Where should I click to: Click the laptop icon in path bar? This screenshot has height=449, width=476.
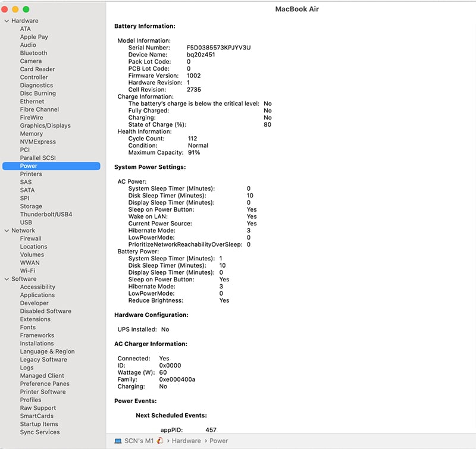[x=118, y=441]
